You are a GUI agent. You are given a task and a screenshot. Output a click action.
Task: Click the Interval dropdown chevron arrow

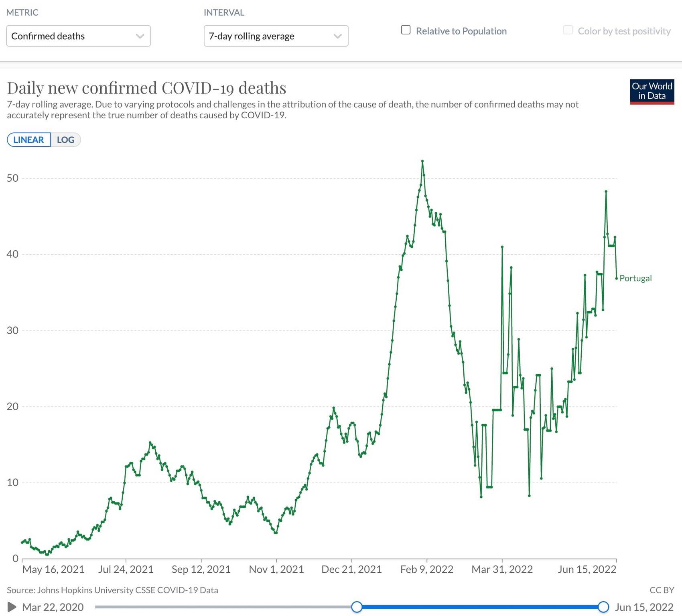click(x=337, y=36)
